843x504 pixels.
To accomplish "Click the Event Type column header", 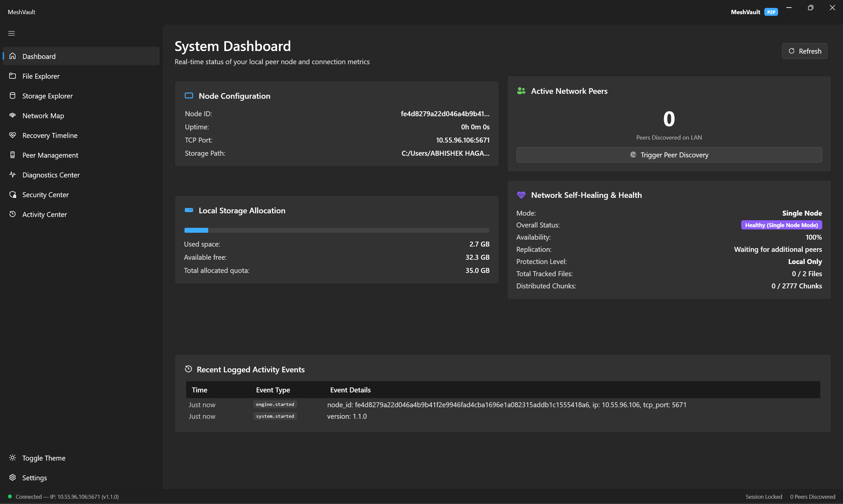I will coord(273,389).
